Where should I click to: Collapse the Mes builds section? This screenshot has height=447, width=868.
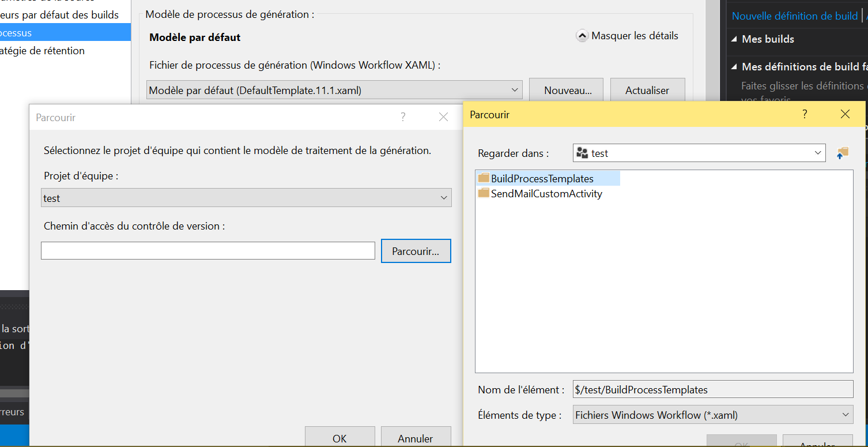coord(734,39)
